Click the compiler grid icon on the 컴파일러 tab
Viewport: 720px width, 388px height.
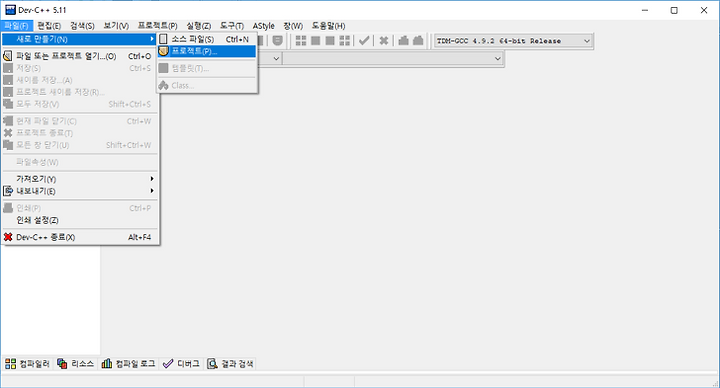11,364
